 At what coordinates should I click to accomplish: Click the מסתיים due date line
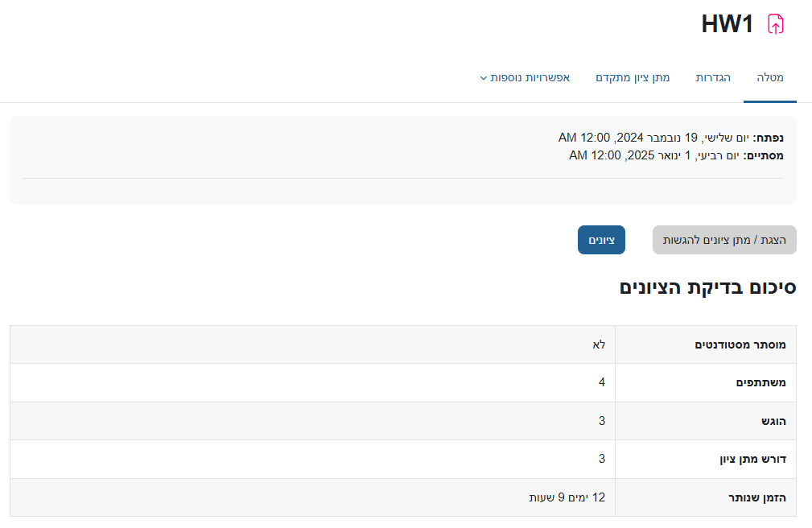(676, 155)
